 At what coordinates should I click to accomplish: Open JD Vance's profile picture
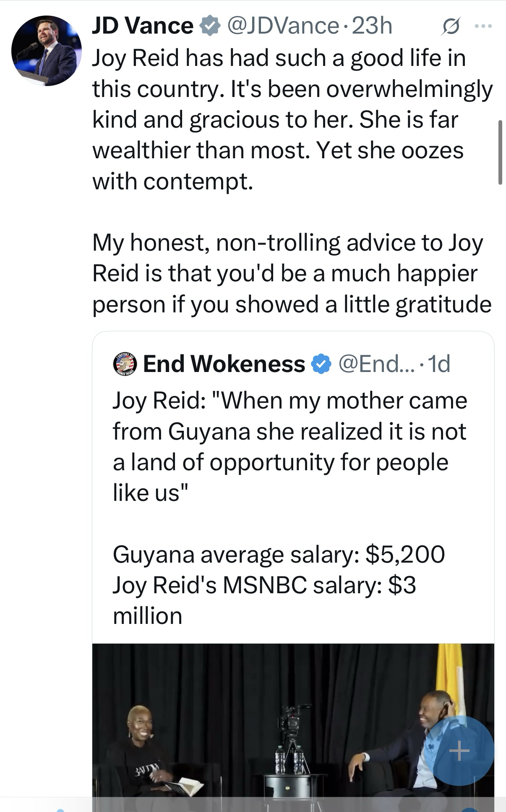click(46, 51)
